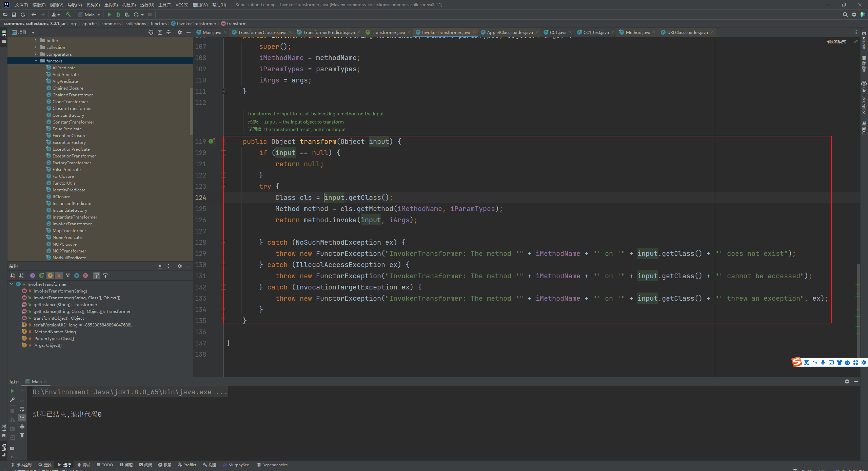The height and width of the screenshot is (471, 868).
Task: Toggle show lambdas in structure view
Action: pyautogui.click(x=85, y=276)
